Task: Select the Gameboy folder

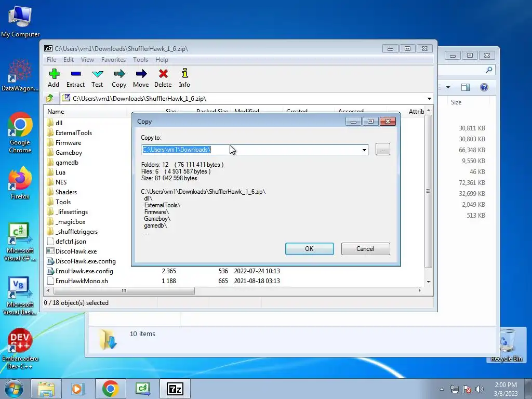Action: pyautogui.click(x=64, y=152)
